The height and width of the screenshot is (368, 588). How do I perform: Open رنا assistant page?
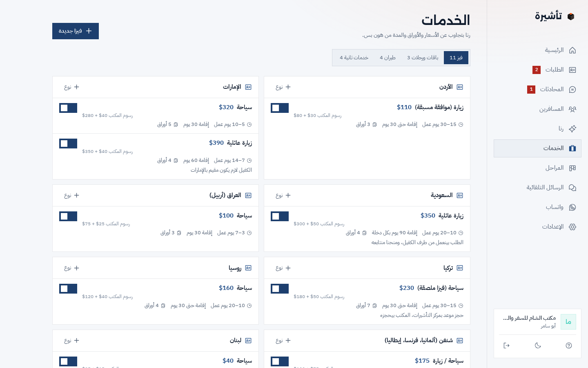(x=537, y=129)
